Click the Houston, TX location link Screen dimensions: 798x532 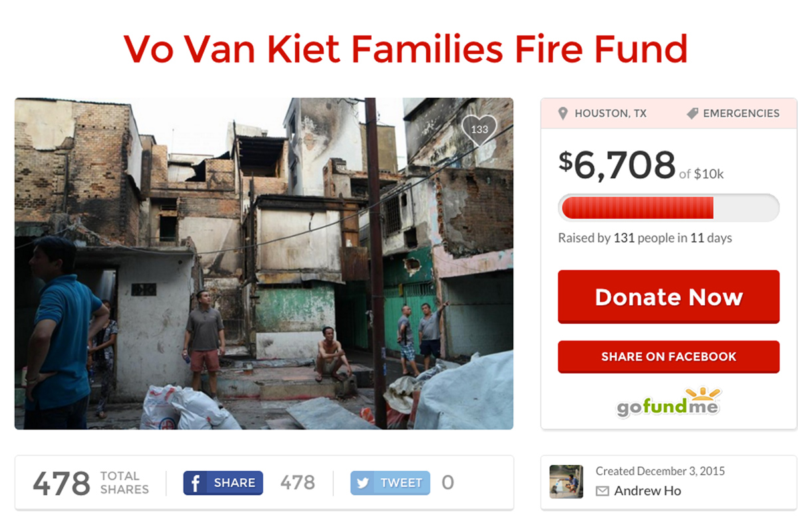point(610,114)
